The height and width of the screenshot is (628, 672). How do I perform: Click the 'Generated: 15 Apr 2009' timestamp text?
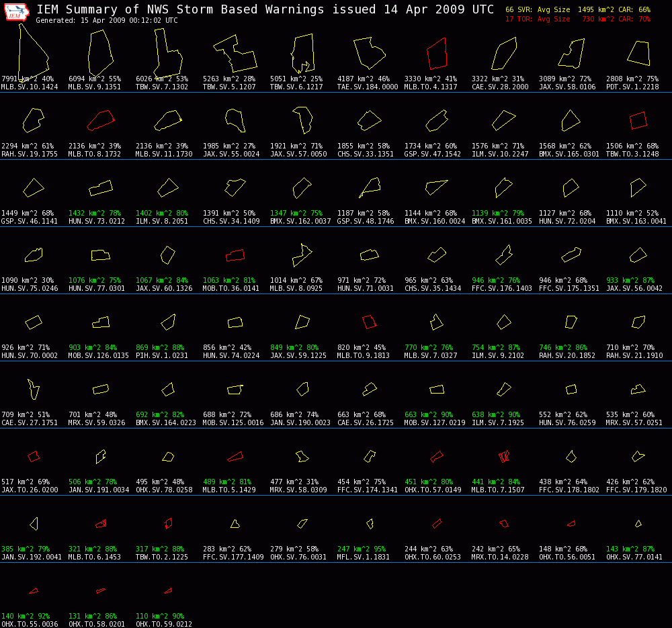[x=107, y=21]
